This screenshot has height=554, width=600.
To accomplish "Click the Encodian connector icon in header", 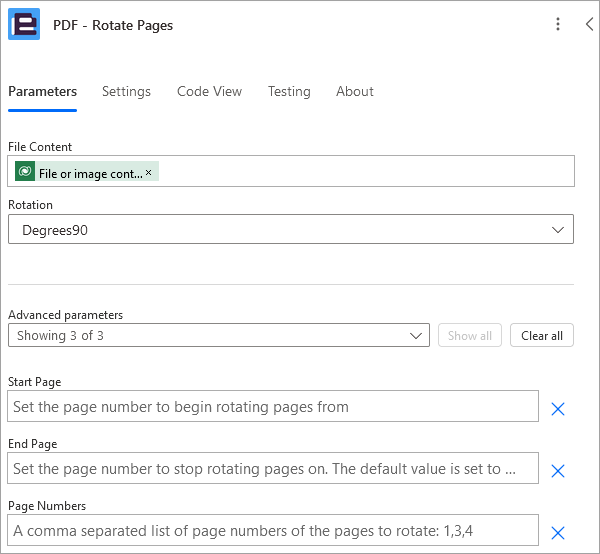I will (24, 24).
